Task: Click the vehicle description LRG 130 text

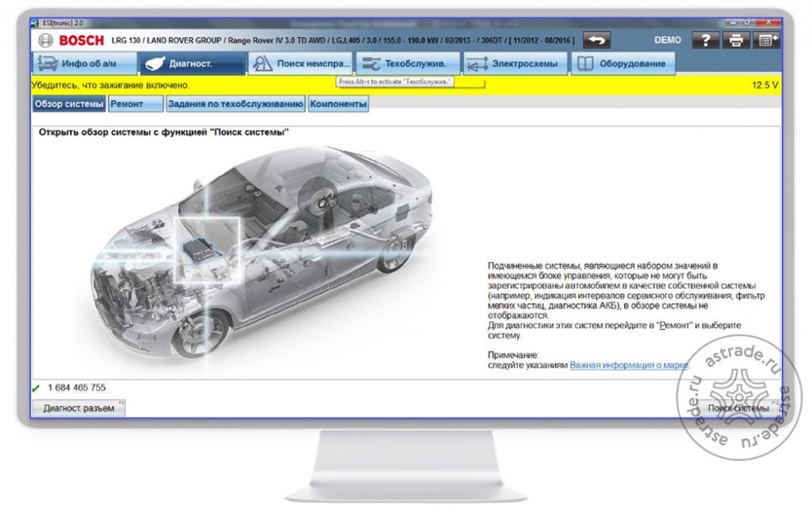Action: pos(343,40)
